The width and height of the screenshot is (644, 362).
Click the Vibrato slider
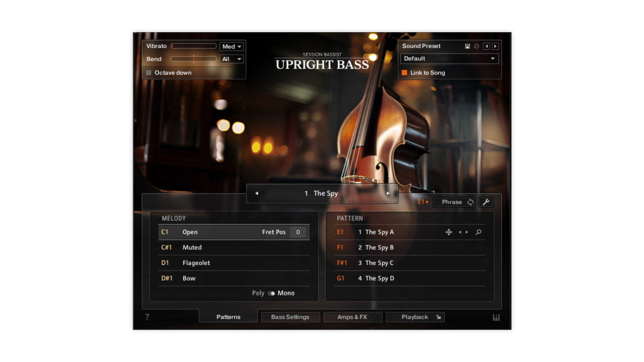tap(194, 46)
